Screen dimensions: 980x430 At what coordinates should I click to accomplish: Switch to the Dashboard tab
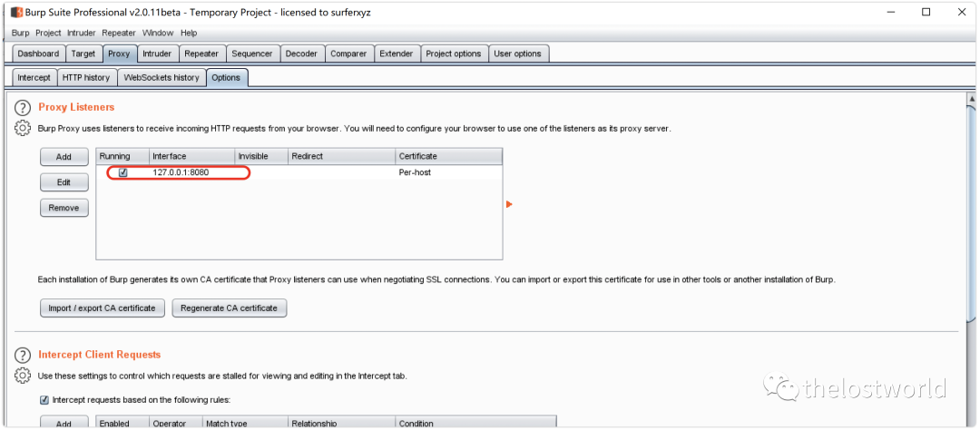(38, 54)
